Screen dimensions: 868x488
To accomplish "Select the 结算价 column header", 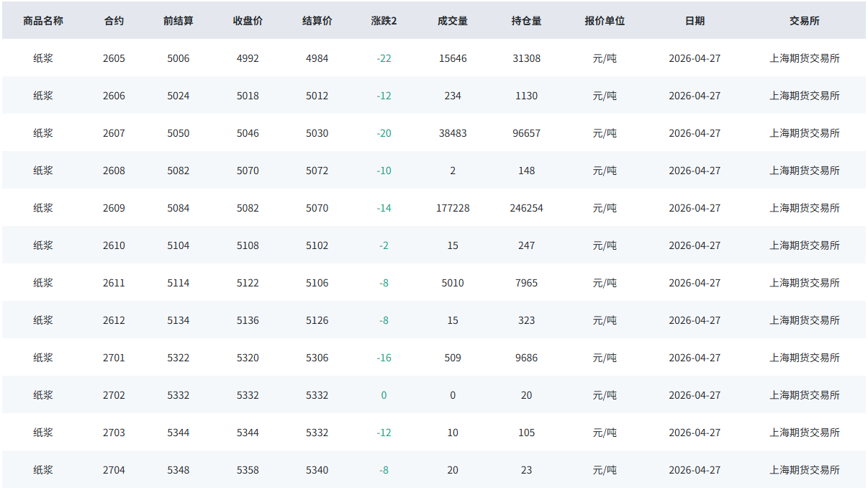I will [317, 21].
